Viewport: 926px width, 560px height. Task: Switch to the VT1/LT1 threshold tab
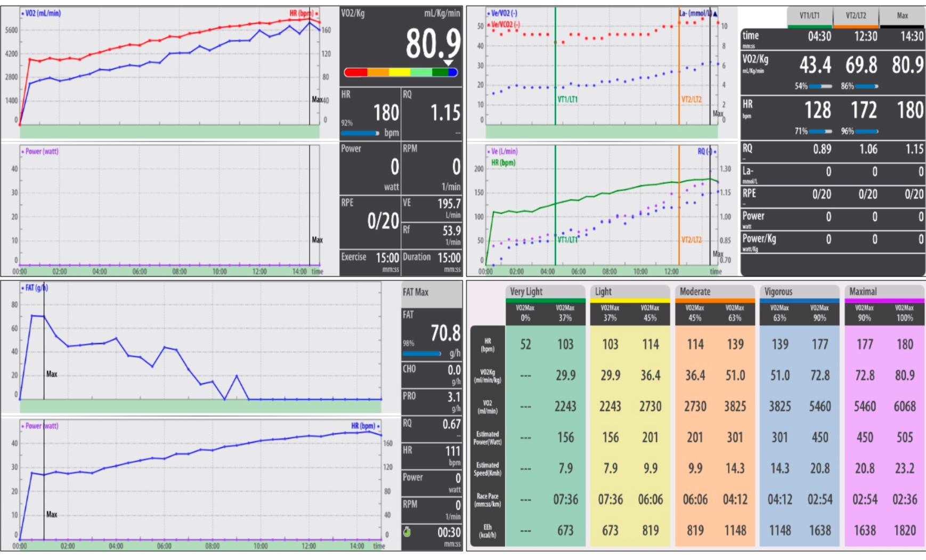point(809,16)
